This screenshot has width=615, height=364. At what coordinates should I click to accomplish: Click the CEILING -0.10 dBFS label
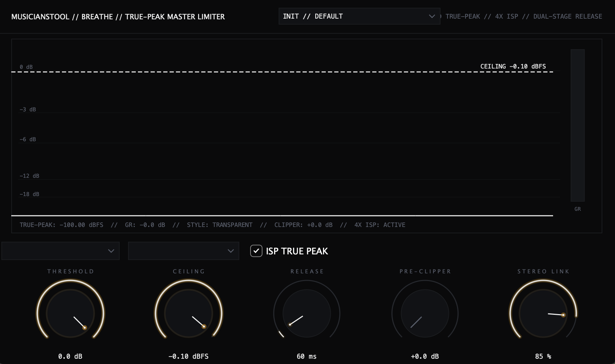(513, 66)
